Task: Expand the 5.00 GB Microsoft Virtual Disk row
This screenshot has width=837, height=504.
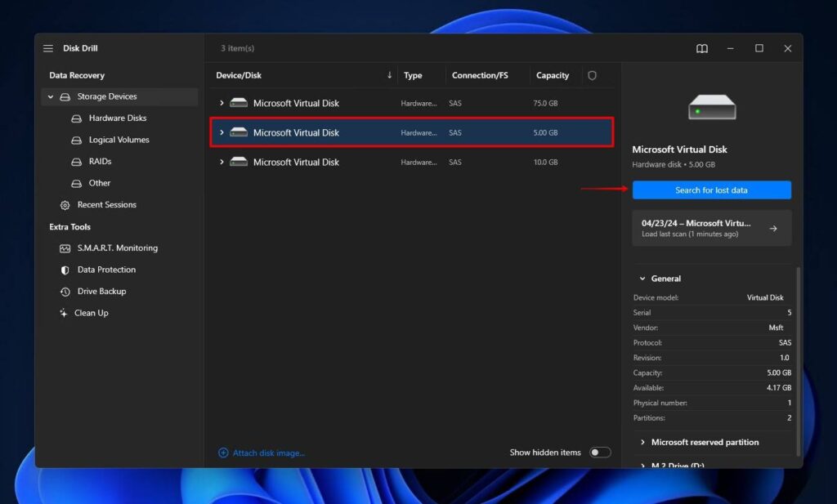Action: click(x=222, y=132)
